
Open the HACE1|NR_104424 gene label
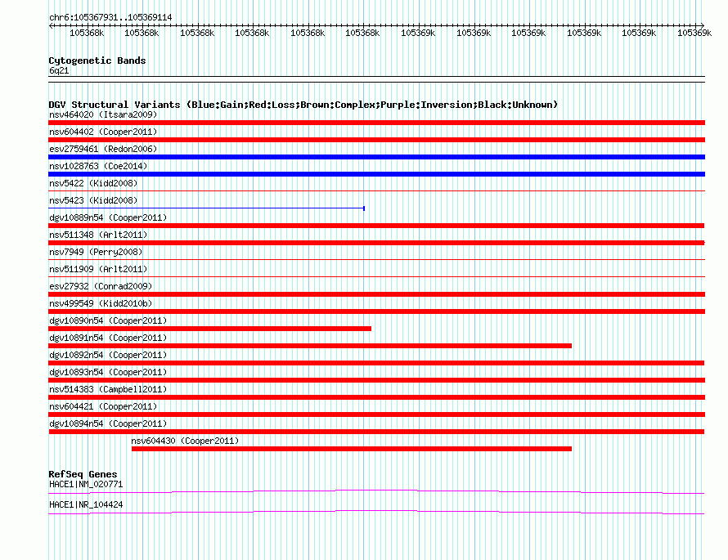coord(86,504)
